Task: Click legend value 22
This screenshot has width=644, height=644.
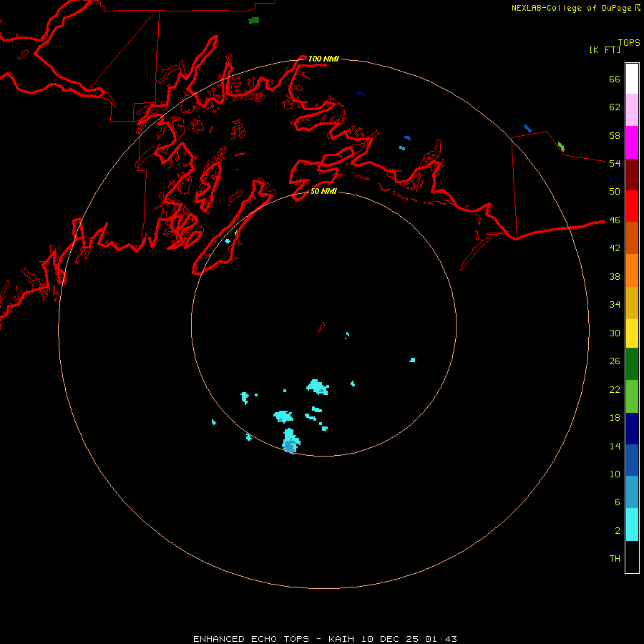Action: [615, 390]
